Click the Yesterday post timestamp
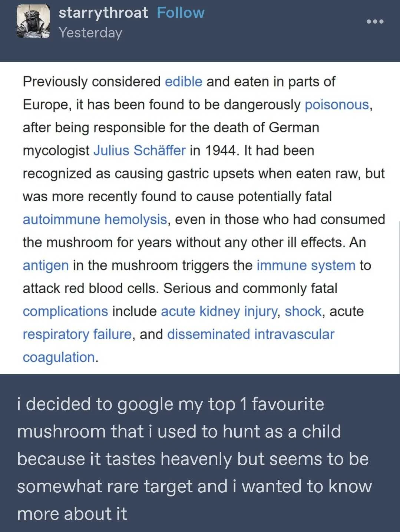The height and width of the screenshot is (532, 400). coord(90,33)
